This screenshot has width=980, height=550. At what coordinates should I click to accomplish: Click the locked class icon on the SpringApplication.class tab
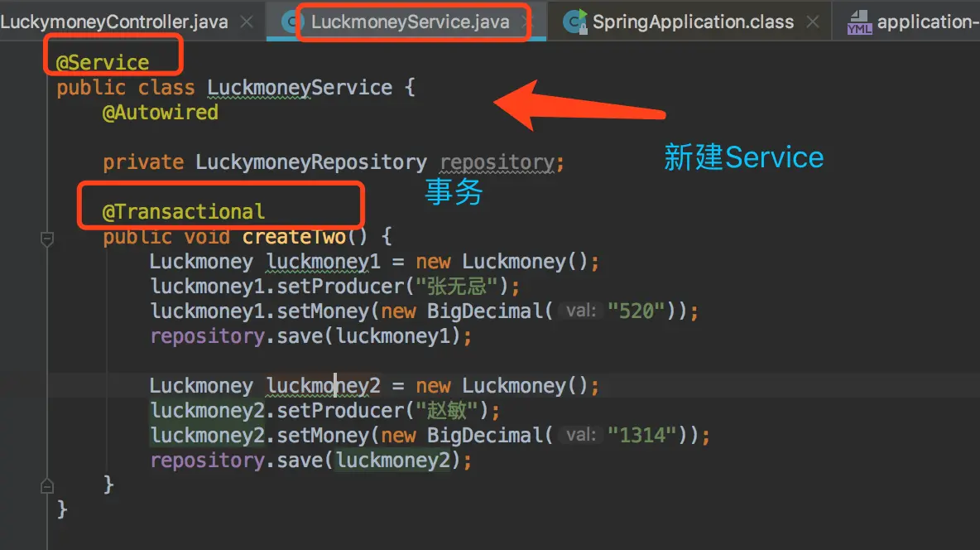(x=575, y=22)
